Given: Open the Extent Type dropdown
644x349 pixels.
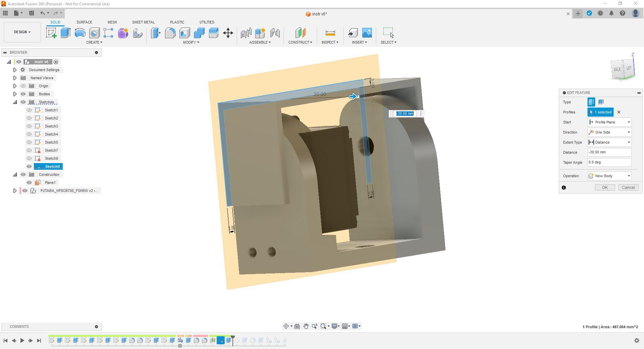Looking at the screenshot, I should point(609,142).
